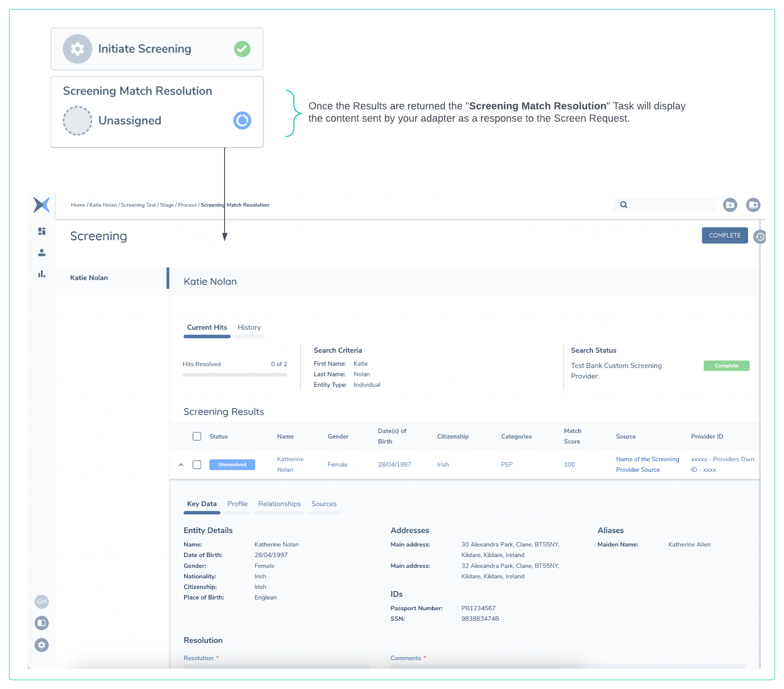Screen dimensions: 784x689
Task: Collapse the Katherine Nolan result row chevron
Action: click(x=181, y=465)
